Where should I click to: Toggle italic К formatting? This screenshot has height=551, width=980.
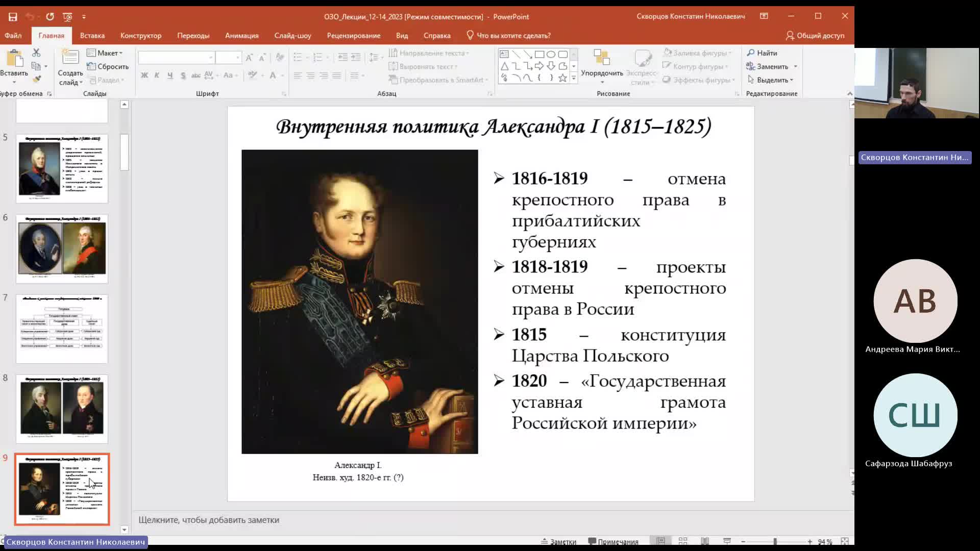157,76
